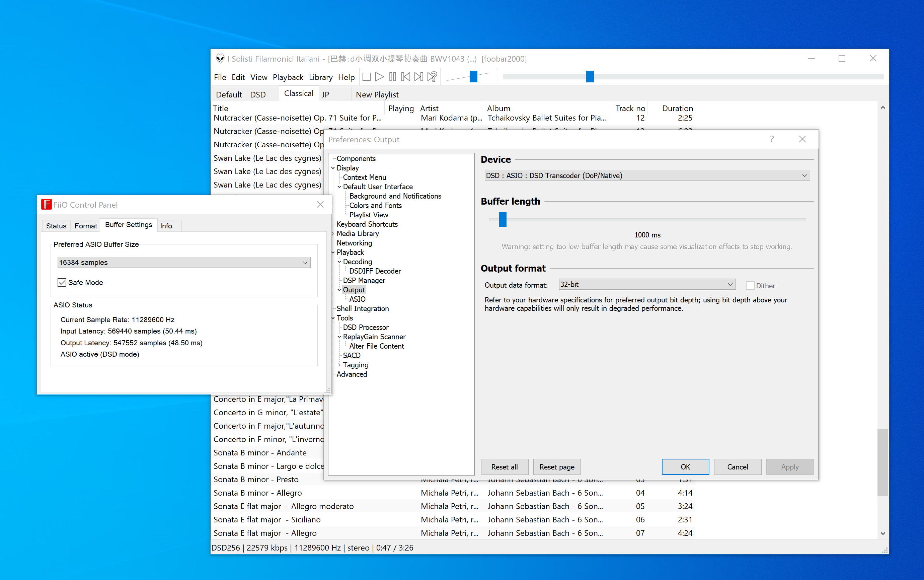Screen dimensions: 924x580
Task: Click the Buffer length slider handle
Action: pyautogui.click(x=503, y=220)
